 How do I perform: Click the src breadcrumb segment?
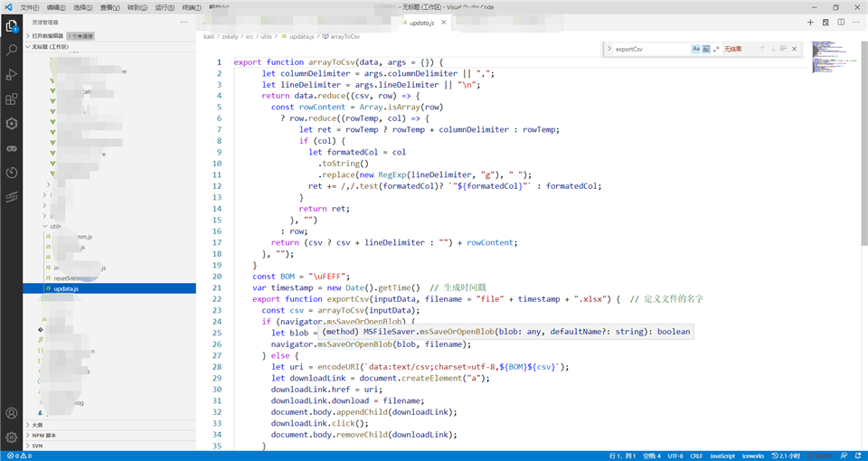(x=250, y=36)
